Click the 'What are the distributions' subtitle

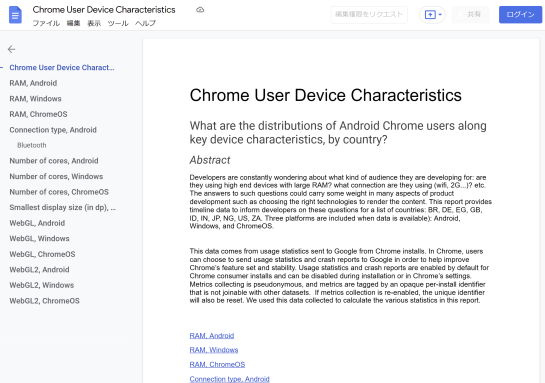coord(338,132)
